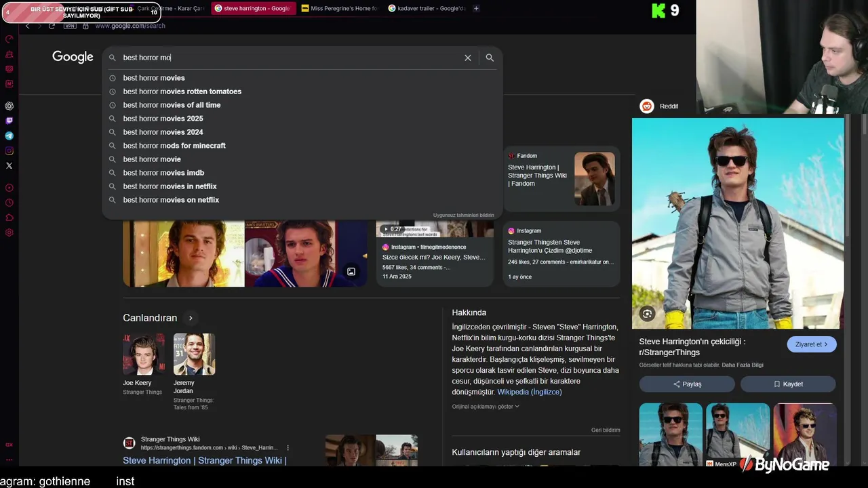
Task: Open the GX Cleaner icon in sidebar
Action: 9,54
